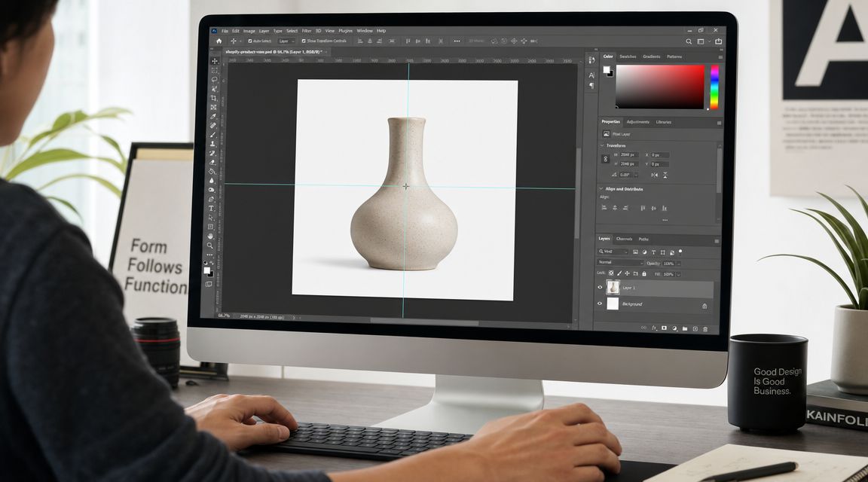This screenshot has height=482, width=868.
Task: Open the File menu
Action: tap(225, 31)
